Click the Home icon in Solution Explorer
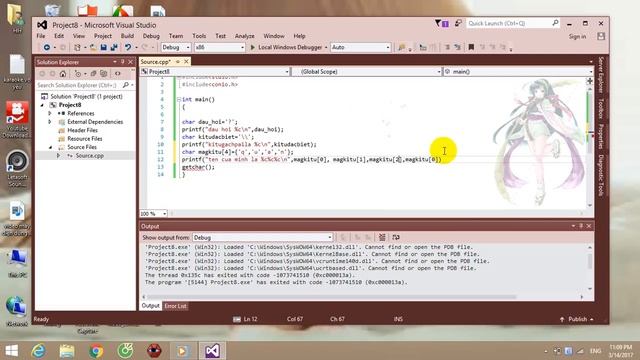 [63, 73]
